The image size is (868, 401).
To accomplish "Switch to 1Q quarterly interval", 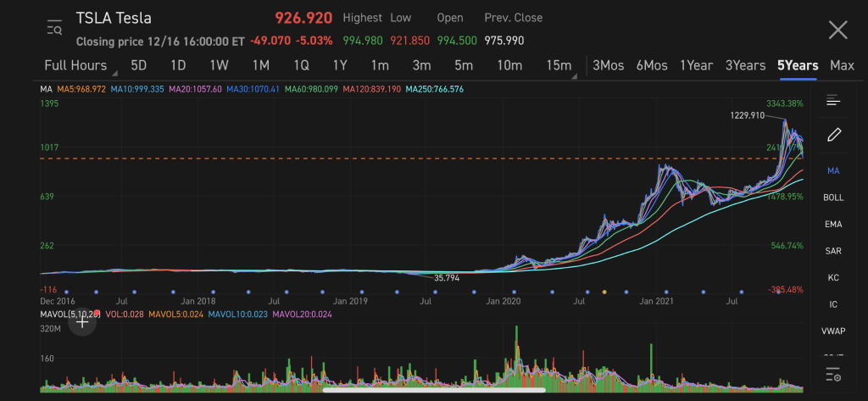I will [x=301, y=65].
